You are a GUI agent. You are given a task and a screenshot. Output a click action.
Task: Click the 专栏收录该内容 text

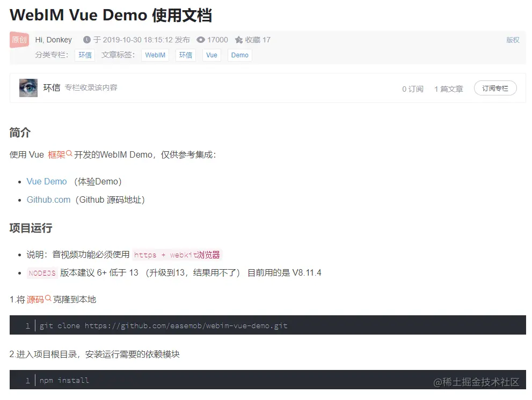tap(91, 87)
